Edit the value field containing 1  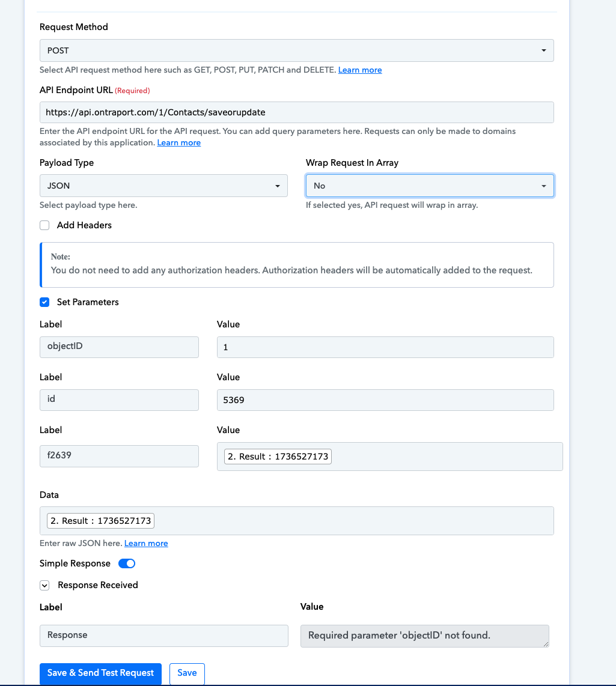coord(385,347)
